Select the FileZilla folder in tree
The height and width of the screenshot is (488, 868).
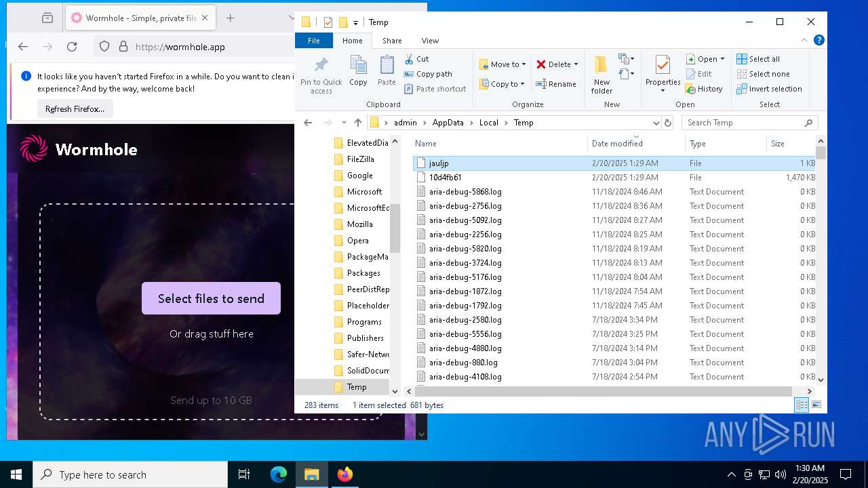point(360,159)
